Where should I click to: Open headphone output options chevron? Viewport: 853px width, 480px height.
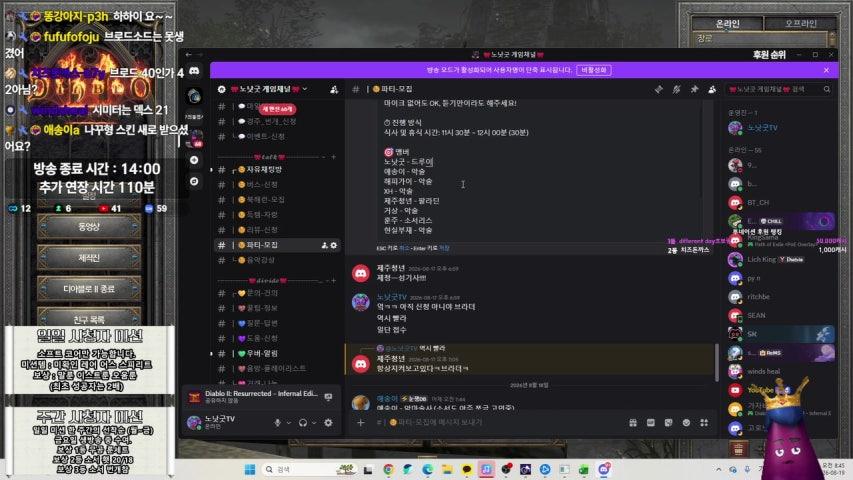314,423
